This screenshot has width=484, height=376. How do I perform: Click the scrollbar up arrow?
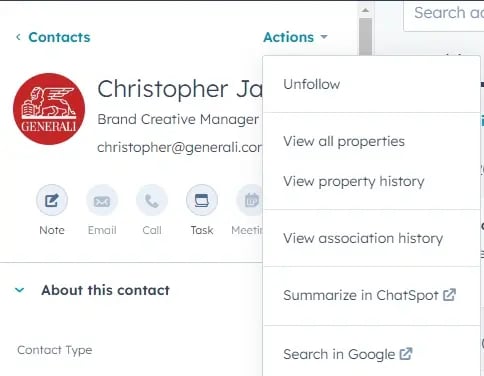(x=365, y=10)
